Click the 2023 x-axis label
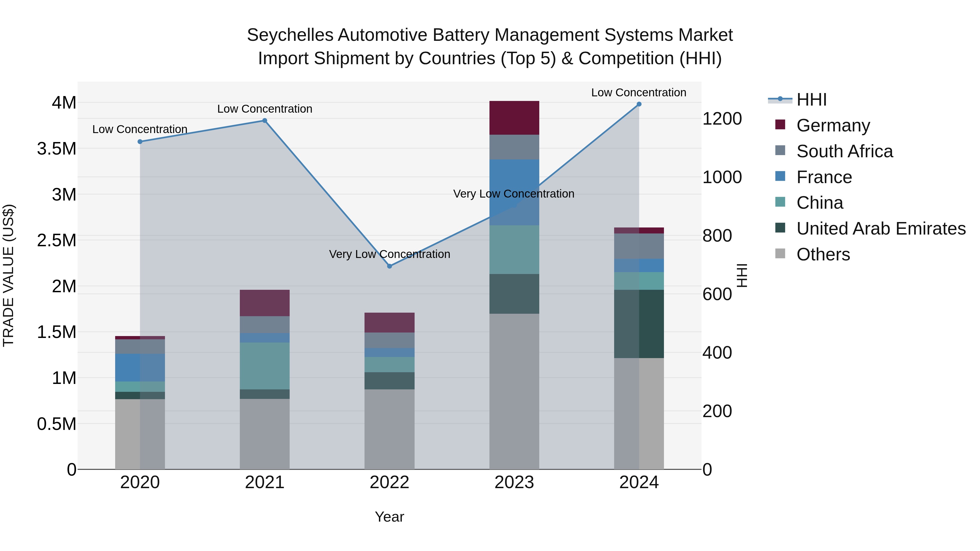Screen dimensions: 980x551 [514, 482]
